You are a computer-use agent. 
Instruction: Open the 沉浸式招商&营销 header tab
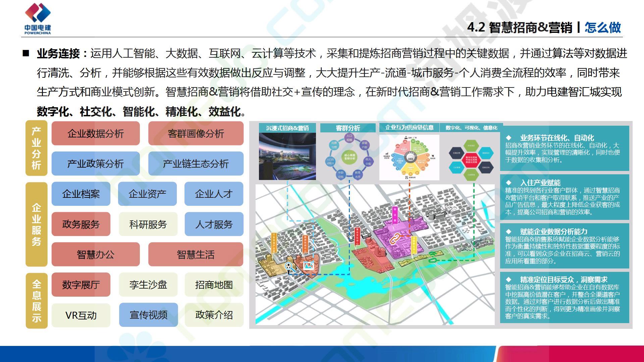(287, 128)
